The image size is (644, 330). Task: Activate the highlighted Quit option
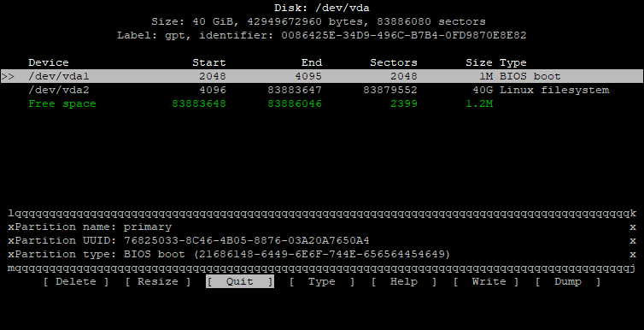pyautogui.click(x=240, y=281)
